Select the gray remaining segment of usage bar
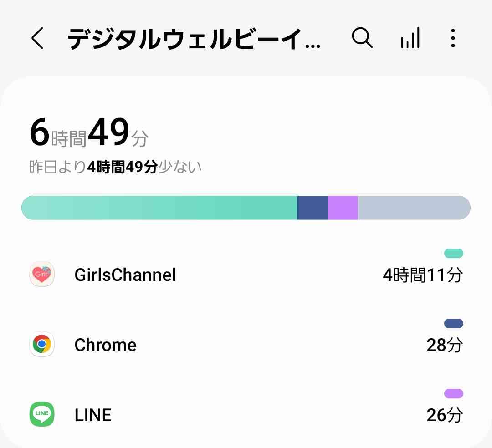The width and height of the screenshot is (492, 448). (x=414, y=208)
